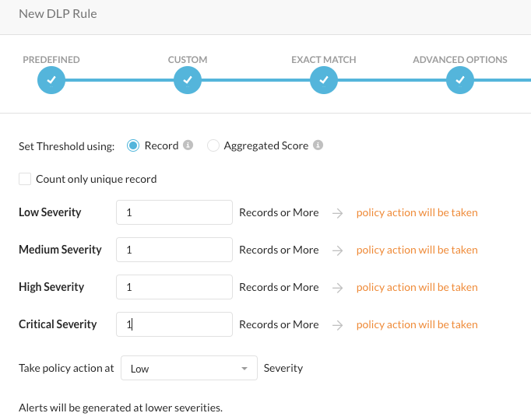Click info icon next to Aggregated Score
The image size is (531, 420).
tap(318, 145)
